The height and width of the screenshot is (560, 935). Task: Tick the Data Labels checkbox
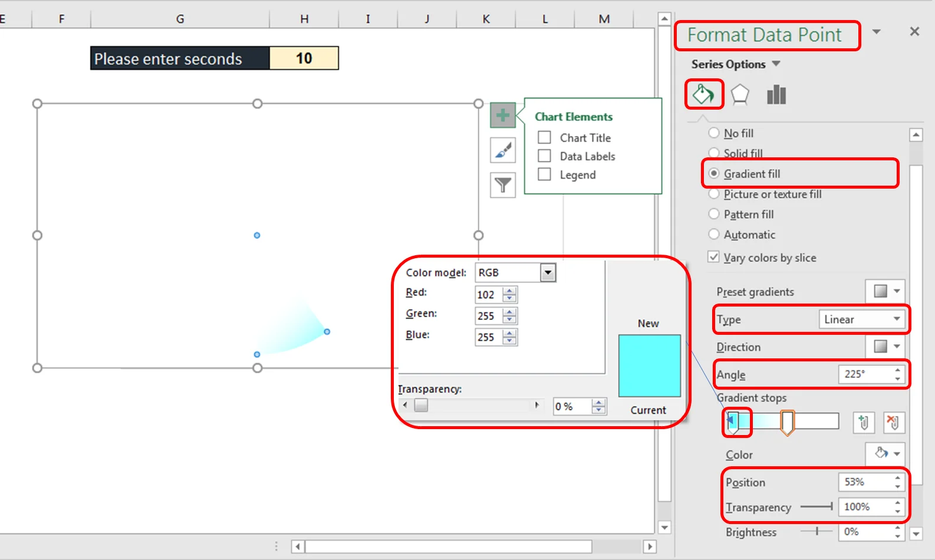pyautogui.click(x=545, y=156)
